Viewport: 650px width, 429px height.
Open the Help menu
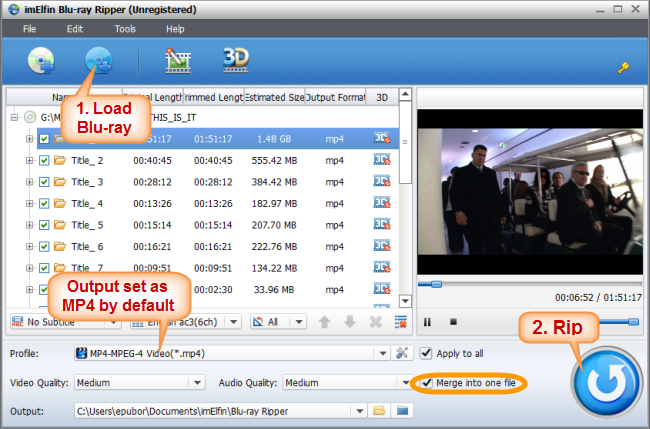[x=175, y=29]
